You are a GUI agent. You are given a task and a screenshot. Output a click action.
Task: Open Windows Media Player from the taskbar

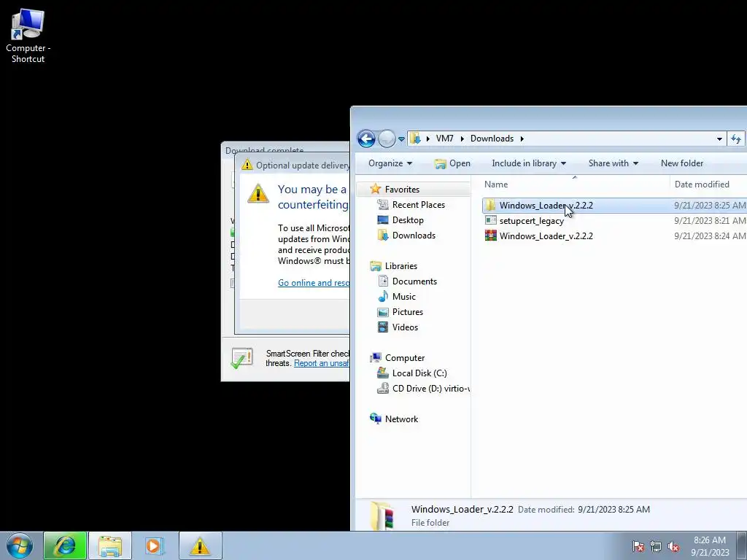point(153,545)
